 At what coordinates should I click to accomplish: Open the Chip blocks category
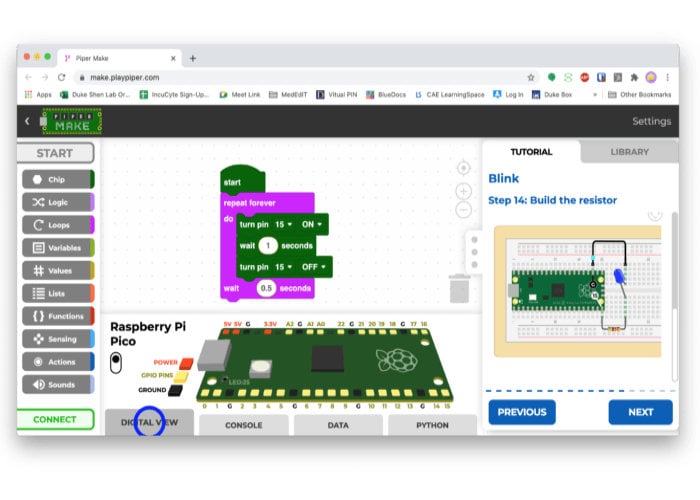click(x=58, y=179)
